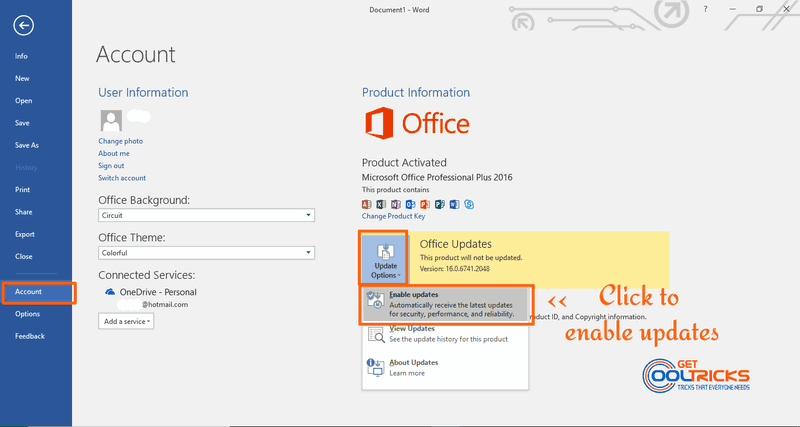The width and height of the screenshot is (800, 427).
Task: Click the Access app icon
Action: (x=366, y=205)
